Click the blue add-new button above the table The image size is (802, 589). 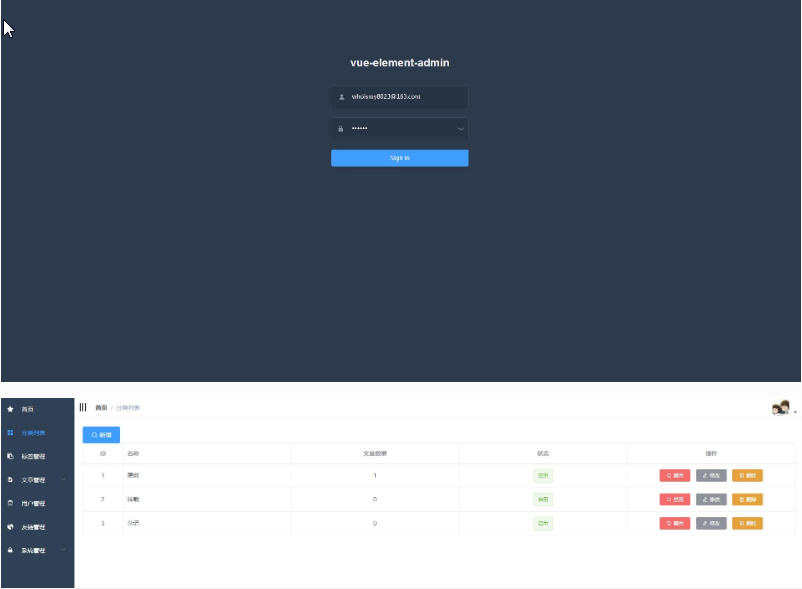click(101, 435)
